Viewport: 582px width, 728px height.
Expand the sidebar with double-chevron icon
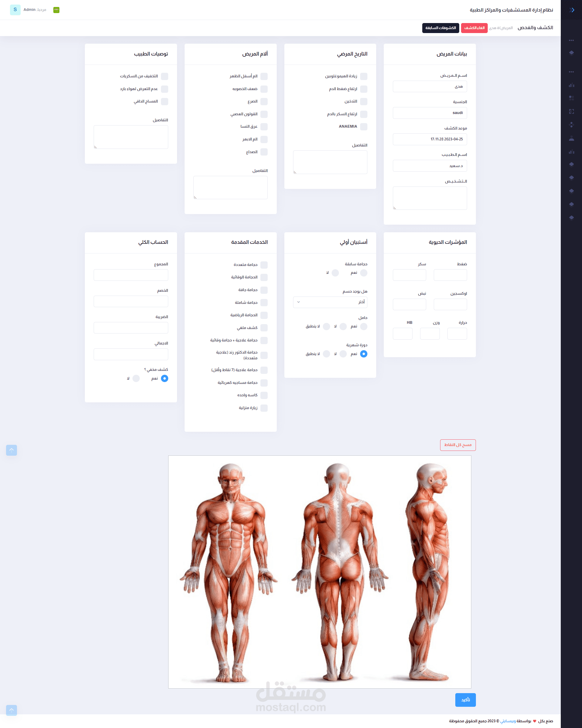pos(572,10)
